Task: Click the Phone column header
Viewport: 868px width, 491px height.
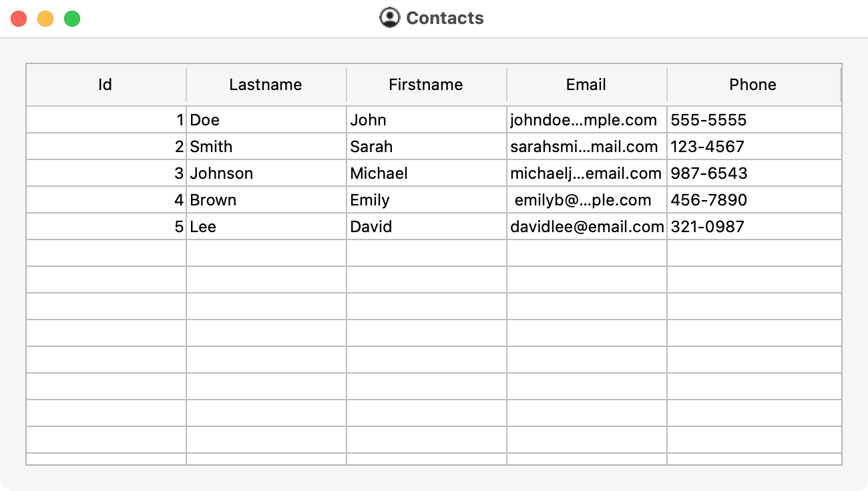Action: coord(753,85)
